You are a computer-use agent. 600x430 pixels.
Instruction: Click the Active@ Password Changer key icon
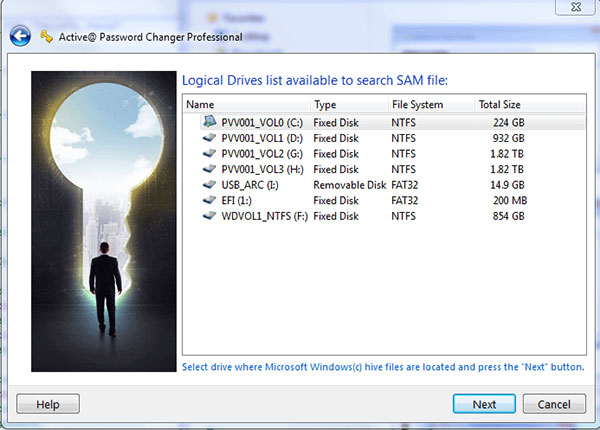tap(46, 37)
